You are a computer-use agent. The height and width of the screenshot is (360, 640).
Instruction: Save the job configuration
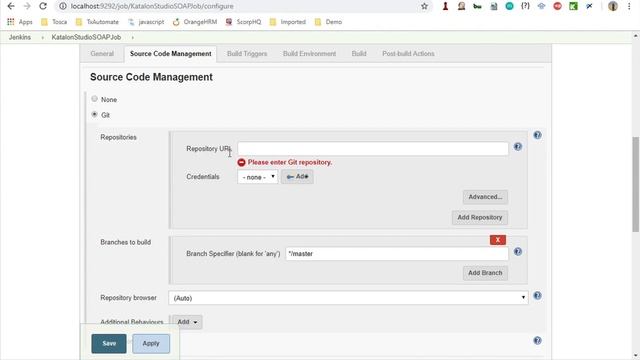click(109, 344)
